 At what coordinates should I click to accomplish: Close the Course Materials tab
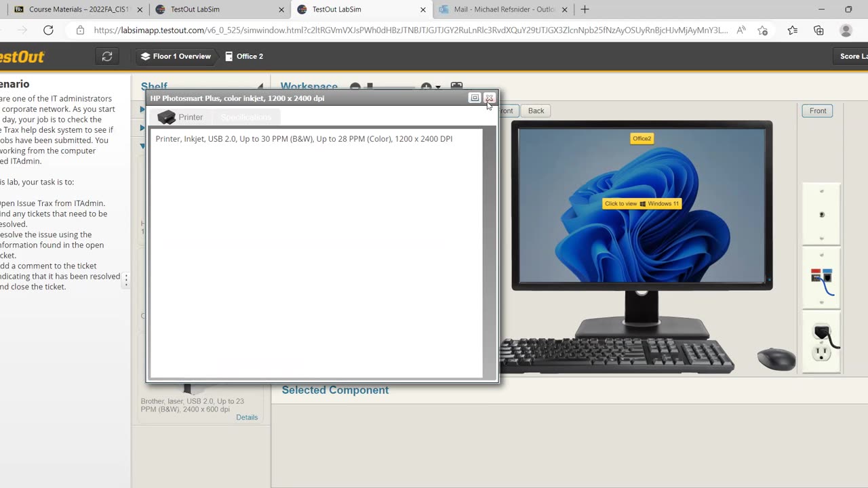pyautogui.click(x=140, y=9)
